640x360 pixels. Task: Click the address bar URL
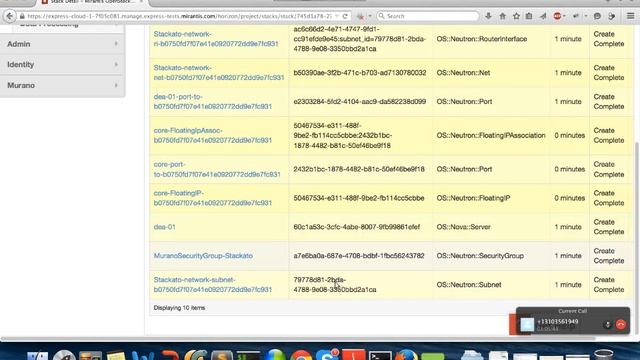coord(180,16)
